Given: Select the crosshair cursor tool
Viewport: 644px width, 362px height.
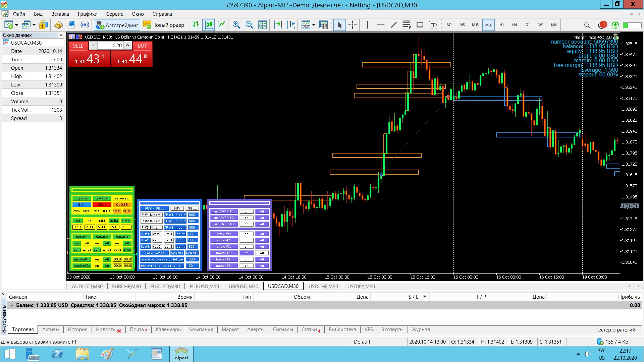Looking at the screenshot, I should [353, 25].
